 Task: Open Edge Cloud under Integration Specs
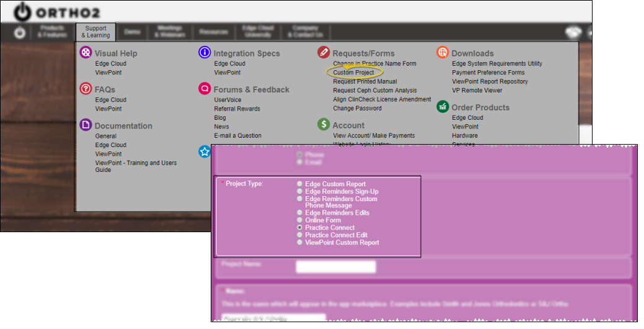(x=229, y=64)
